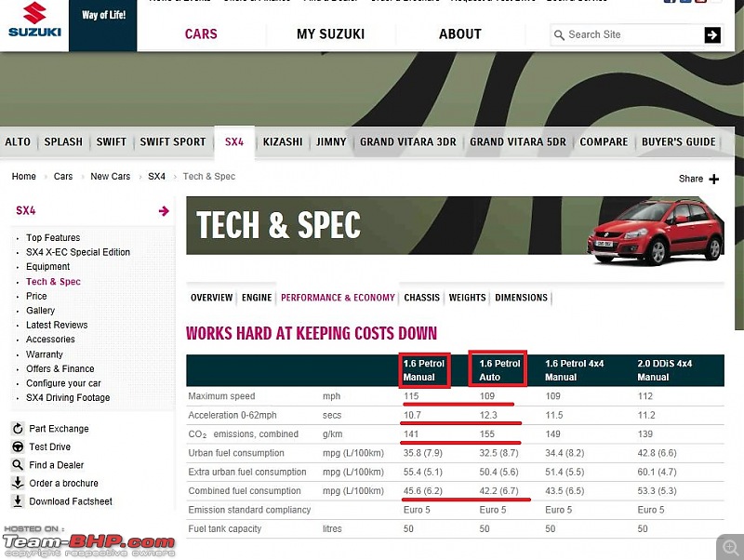
Task: Click the Download Factsheet arrow icon
Action: [18, 501]
